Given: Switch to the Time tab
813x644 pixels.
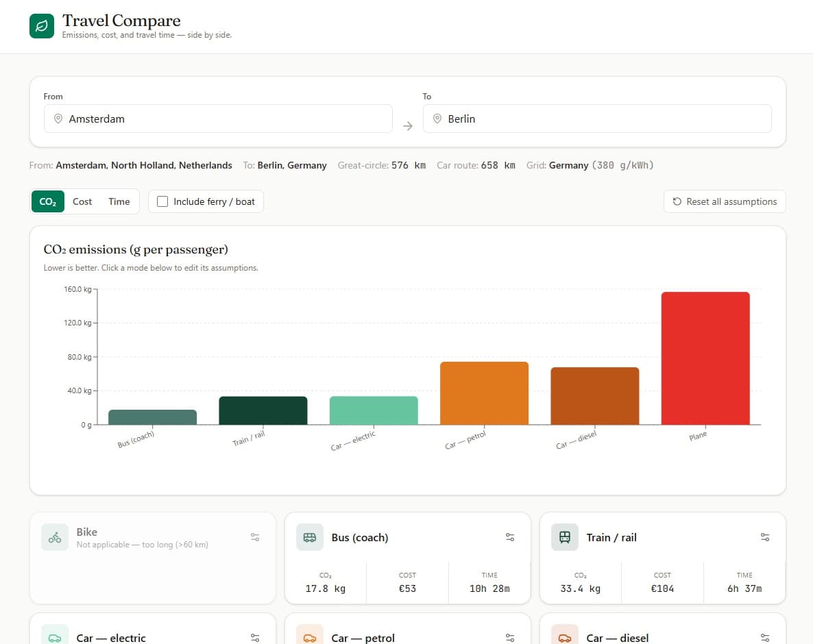Looking at the screenshot, I should click(x=119, y=201).
